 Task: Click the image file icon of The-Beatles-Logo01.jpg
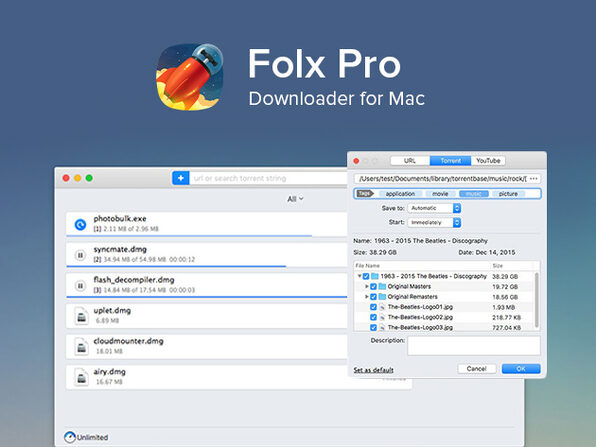coord(382,307)
